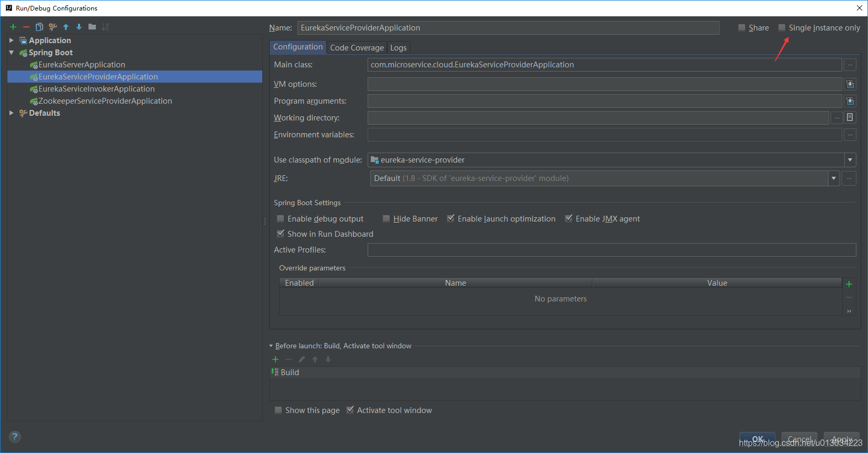Click the Cancel button

pyautogui.click(x=800, y=439)
